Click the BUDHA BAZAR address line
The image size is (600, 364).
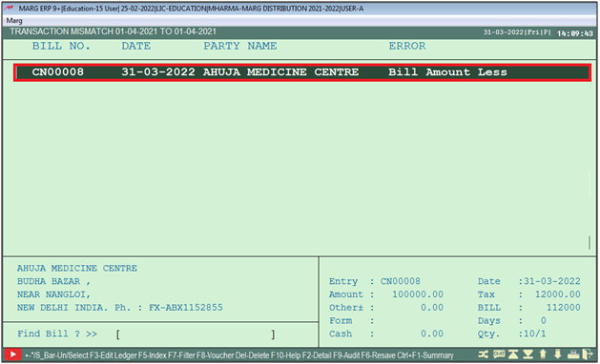pyautogui.click(x=53, y=282)
